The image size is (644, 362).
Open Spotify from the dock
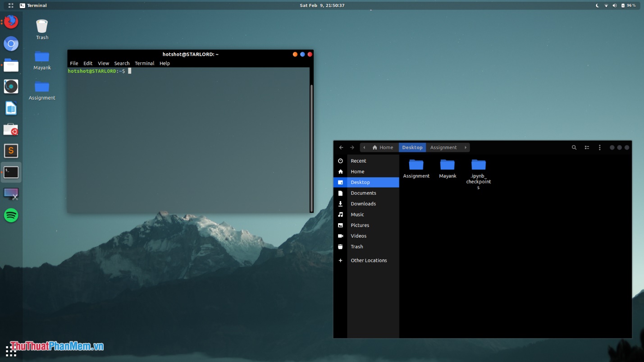[x=10, y=215]
